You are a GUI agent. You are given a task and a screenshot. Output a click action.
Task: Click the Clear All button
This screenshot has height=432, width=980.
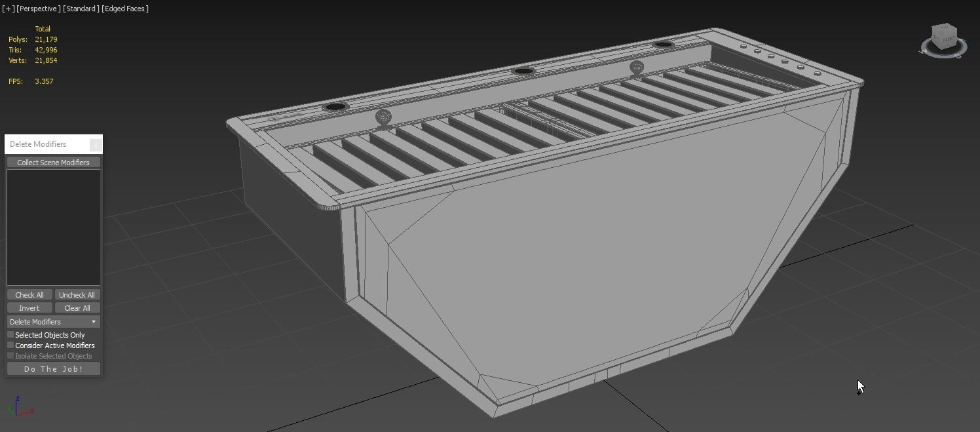(77, 308)
